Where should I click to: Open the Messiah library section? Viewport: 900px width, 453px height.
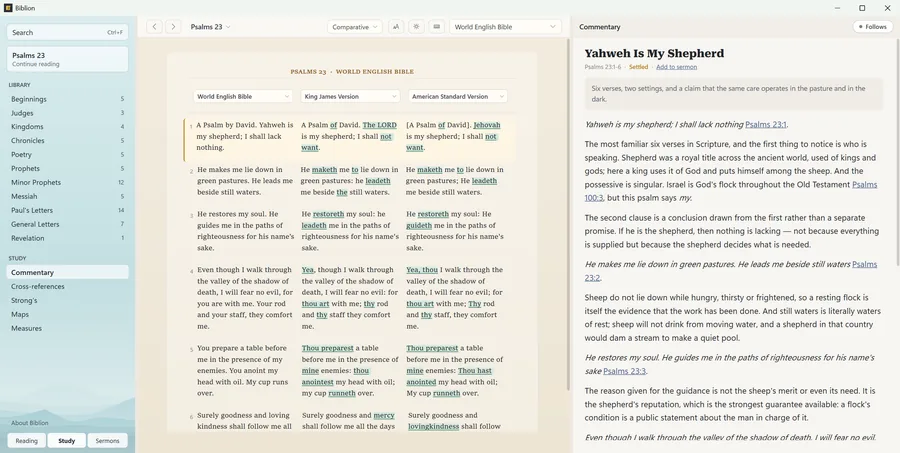click(68, 196)
